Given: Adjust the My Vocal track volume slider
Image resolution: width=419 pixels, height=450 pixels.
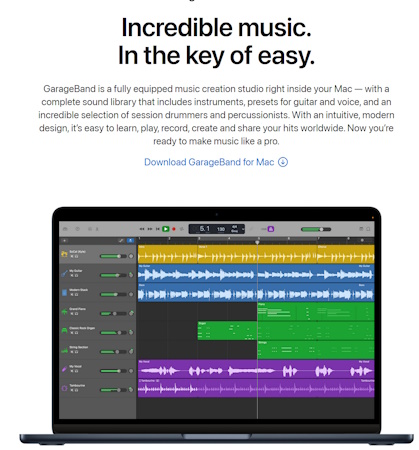Looking at the screenshot, I should (x=113, y=371).
